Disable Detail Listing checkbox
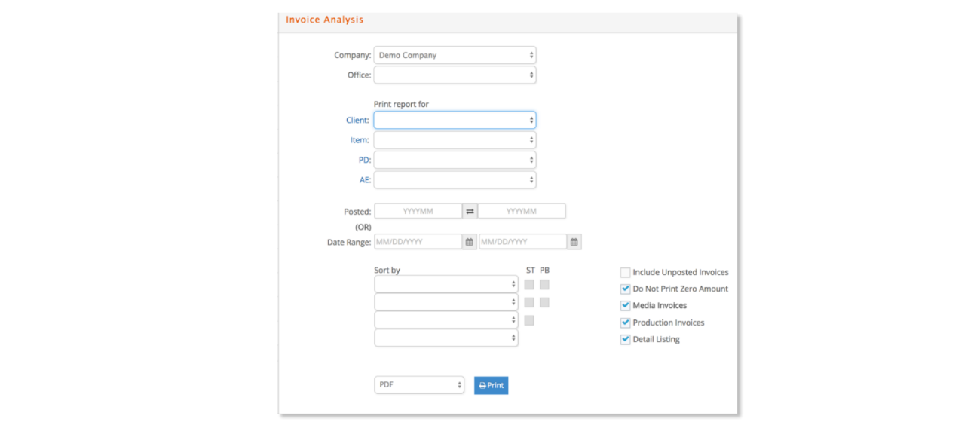Screen dimensions: 980x428 pyautogui.click(x=625, y=340)
